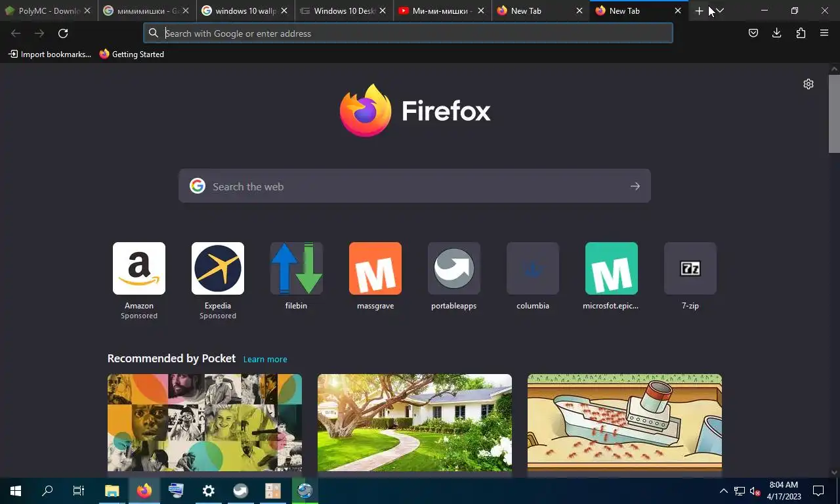Open the colorful faces collage Pocket story
Image resolution: width=840 pixels, height=504 pixels.
pyautogui.click(x=205, y=423)
